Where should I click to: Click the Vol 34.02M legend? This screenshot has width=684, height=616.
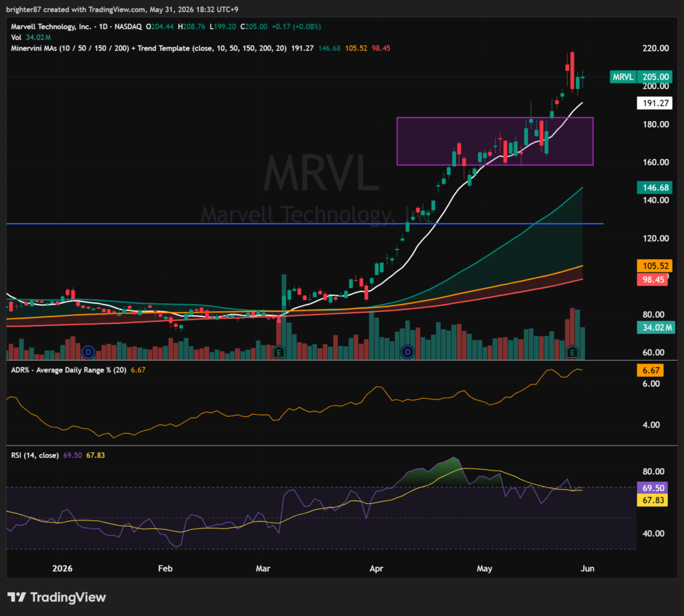(31, 37)
